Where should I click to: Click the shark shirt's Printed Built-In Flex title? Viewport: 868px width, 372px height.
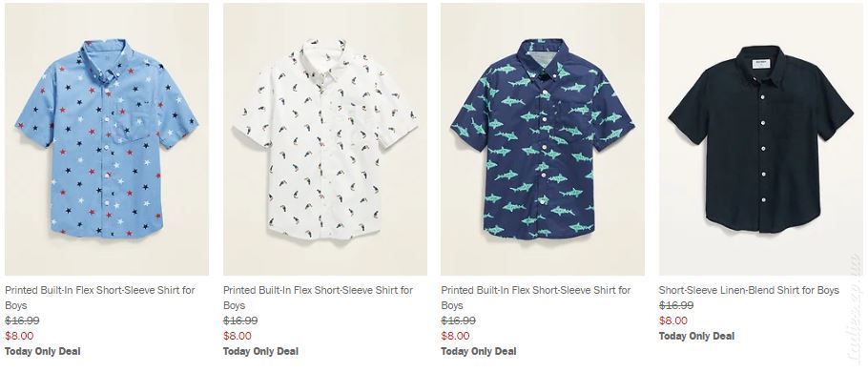pos(536,298)
